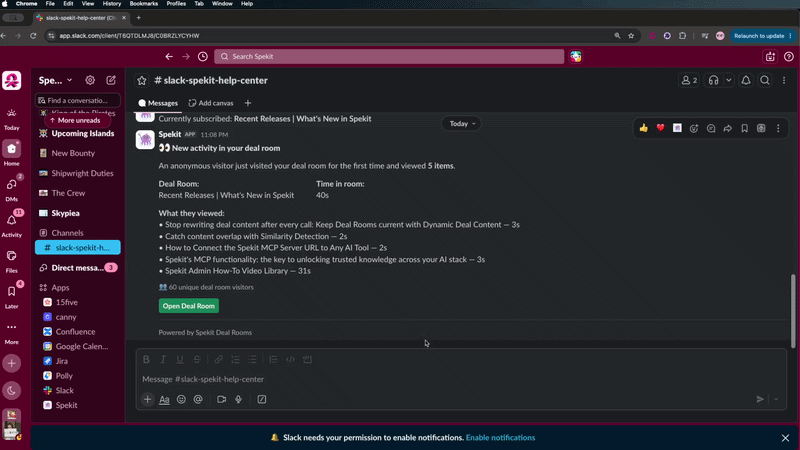Record a video clip

point(221,399)
